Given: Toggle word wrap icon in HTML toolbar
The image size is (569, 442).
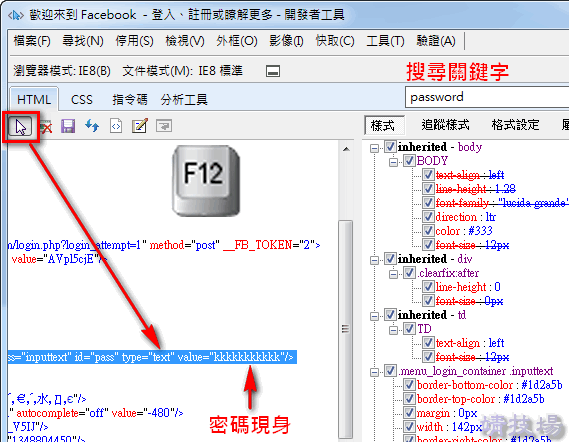Looking at the screenshot, I should pos(164,126).
